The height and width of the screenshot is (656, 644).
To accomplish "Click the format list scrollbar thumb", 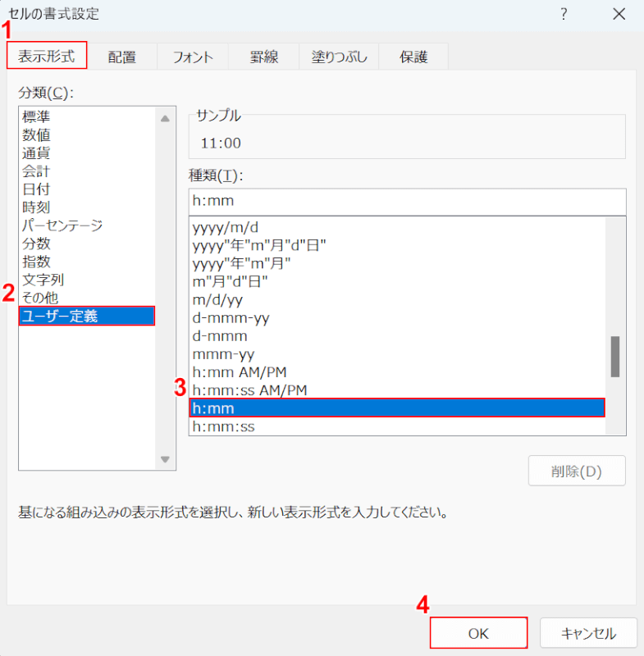I will [x=614, y=357].
